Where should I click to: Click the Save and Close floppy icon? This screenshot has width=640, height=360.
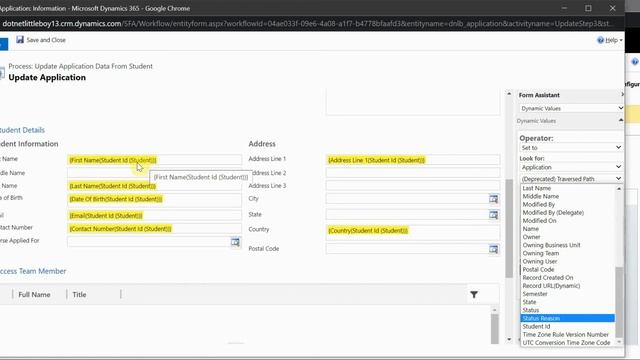pos(20,40)
